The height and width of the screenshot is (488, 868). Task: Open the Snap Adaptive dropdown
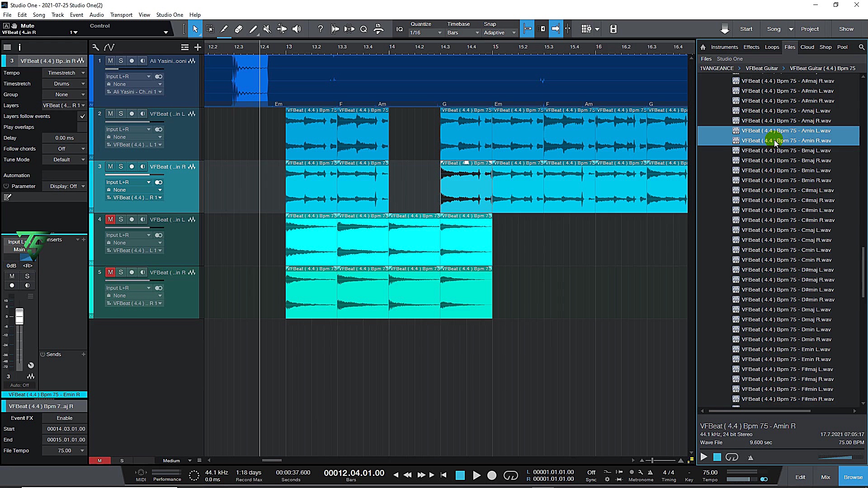click(x=499, y=33)
